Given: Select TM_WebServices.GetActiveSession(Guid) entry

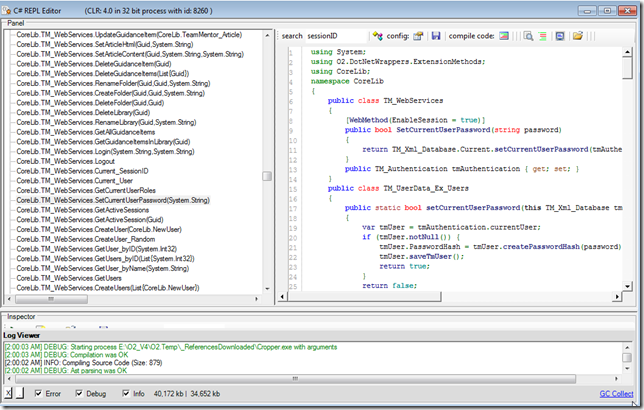Looking at the screenshot, I should 90,220.
